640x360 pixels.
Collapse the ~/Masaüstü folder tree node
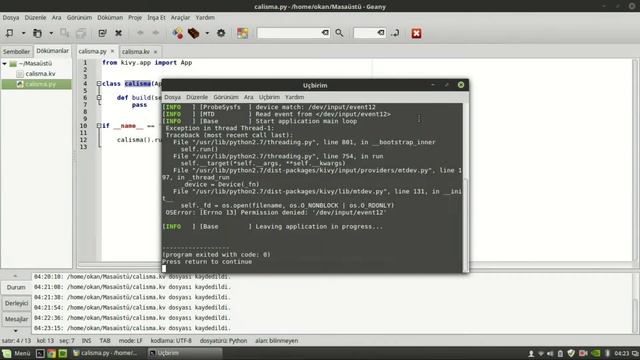click(4, 63)
